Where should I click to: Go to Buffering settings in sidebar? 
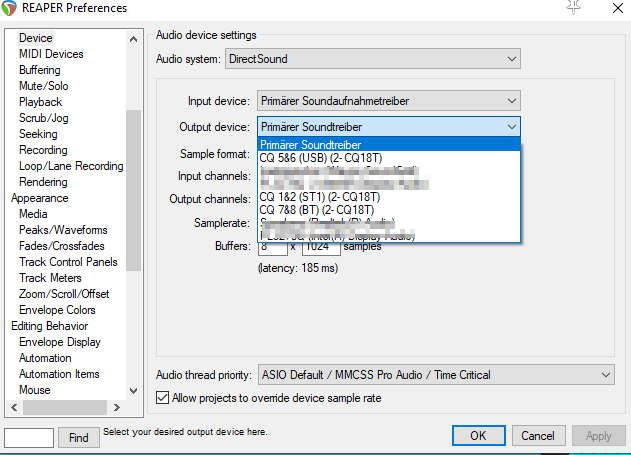tap(40, 70)
